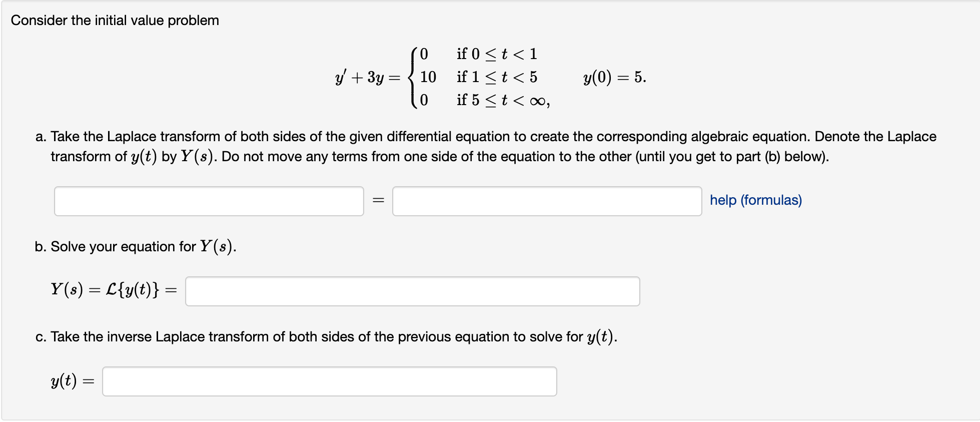This screenshot has height=422, width=980.
Task: Place cursor in the Laplace transform left-side box
Action: coord(209,201)
